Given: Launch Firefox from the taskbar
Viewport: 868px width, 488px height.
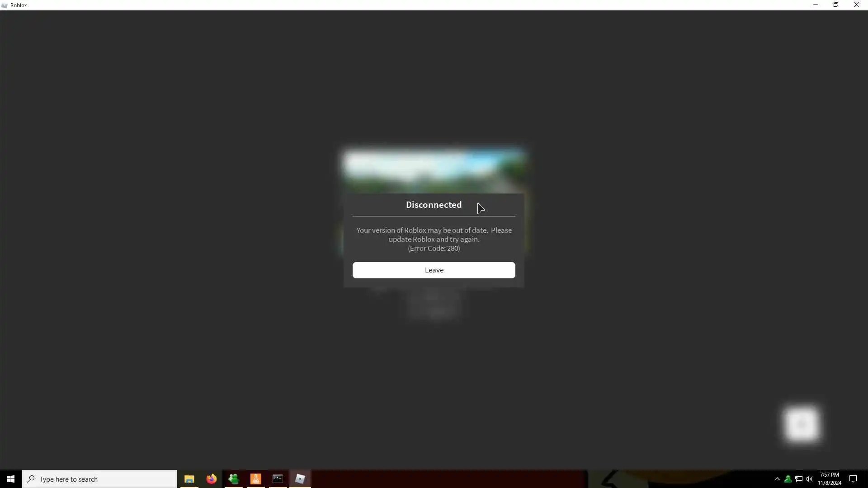Looking at the screenshot, I should point(211,479).
